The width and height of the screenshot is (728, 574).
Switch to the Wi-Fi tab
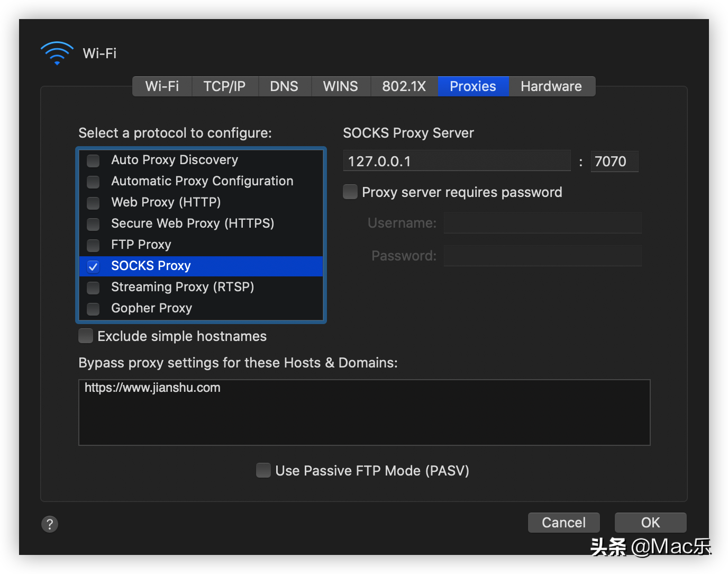[x=162, y=86]
